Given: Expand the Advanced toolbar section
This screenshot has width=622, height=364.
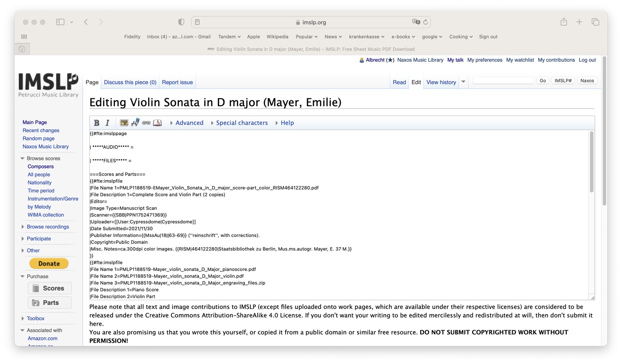Looking at the screenshot, I should click(x=186, y=123).
